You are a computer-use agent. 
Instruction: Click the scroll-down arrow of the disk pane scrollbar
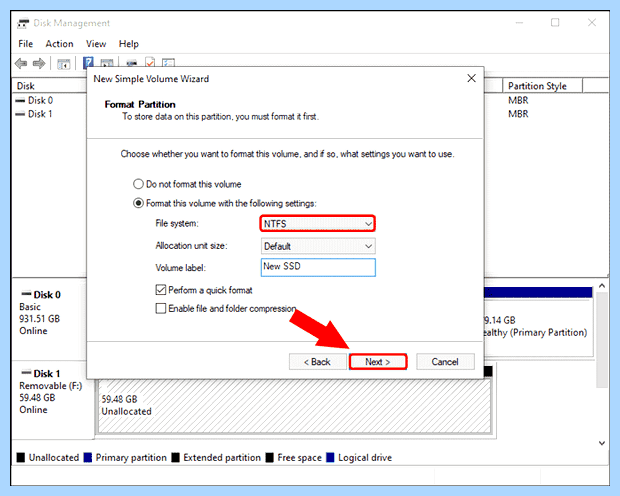[602, 443]
